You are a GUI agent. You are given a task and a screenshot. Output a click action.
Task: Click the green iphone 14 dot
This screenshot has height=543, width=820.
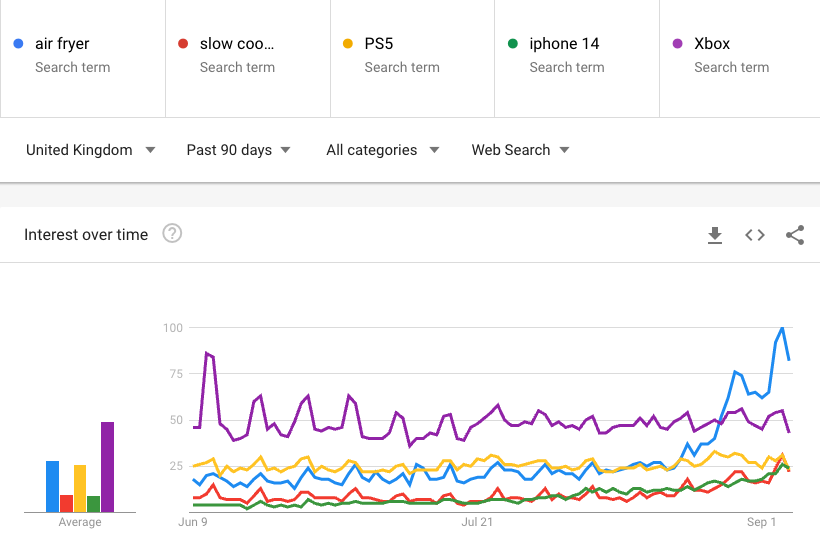[512, 44]
